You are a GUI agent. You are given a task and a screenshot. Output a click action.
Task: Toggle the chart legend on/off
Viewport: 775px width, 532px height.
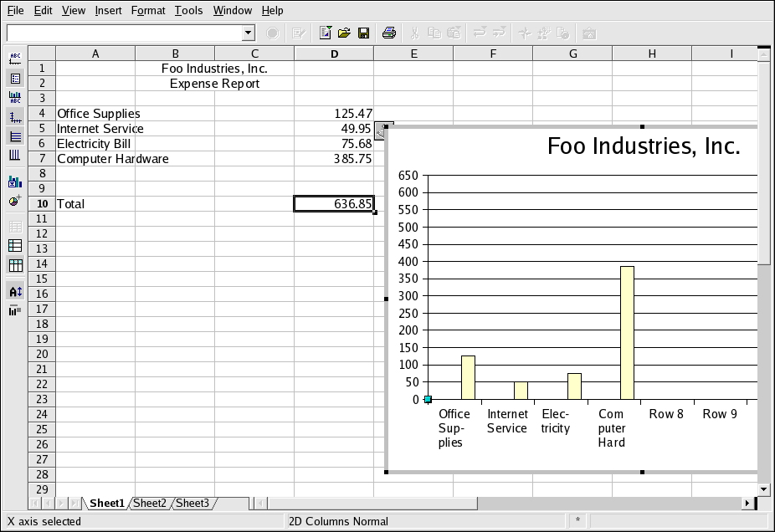15,79
